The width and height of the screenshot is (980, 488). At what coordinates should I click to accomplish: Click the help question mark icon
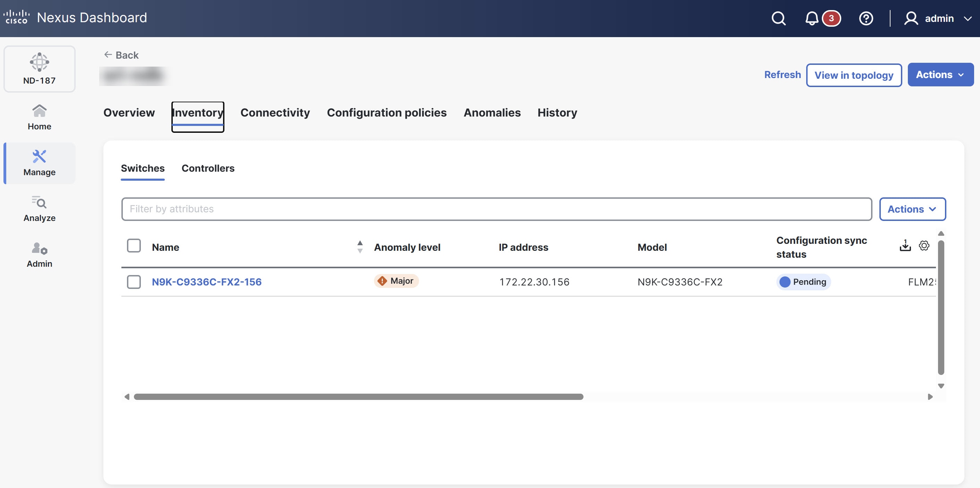[x=866, y=18]
